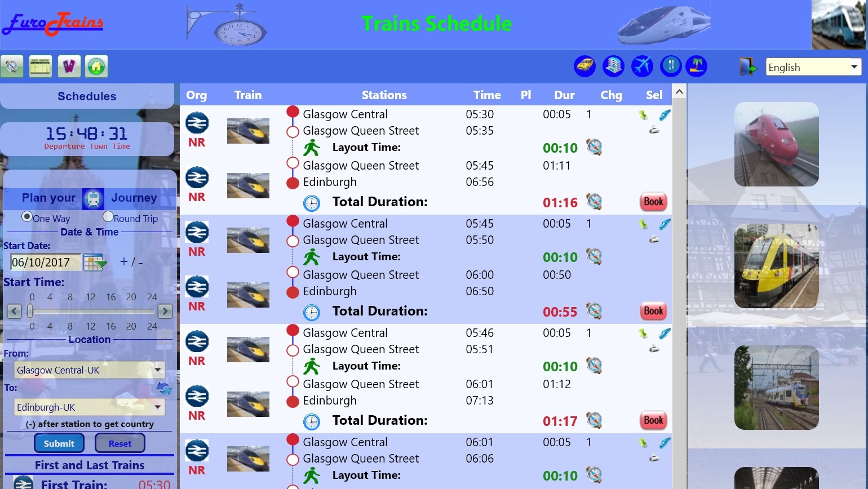Click the start time slider right arrow
Viewport: 868px width, 489px height.
[165, 311]
